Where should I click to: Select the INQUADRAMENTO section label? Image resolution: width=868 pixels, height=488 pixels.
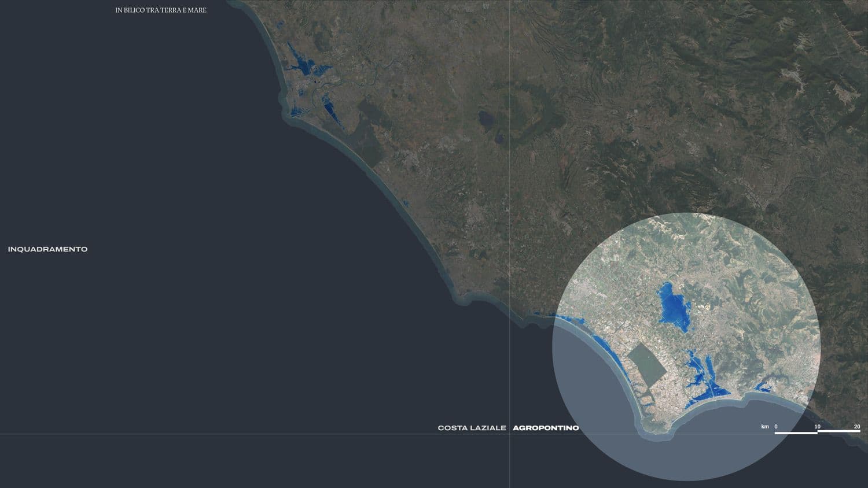click(47, 249)
